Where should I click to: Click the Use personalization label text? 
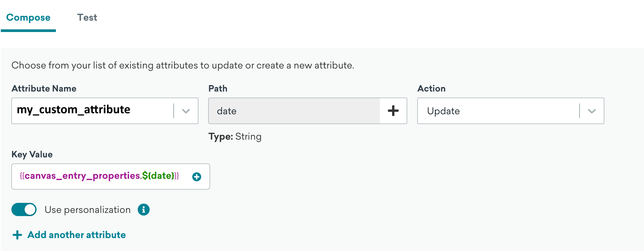point(87,210)
